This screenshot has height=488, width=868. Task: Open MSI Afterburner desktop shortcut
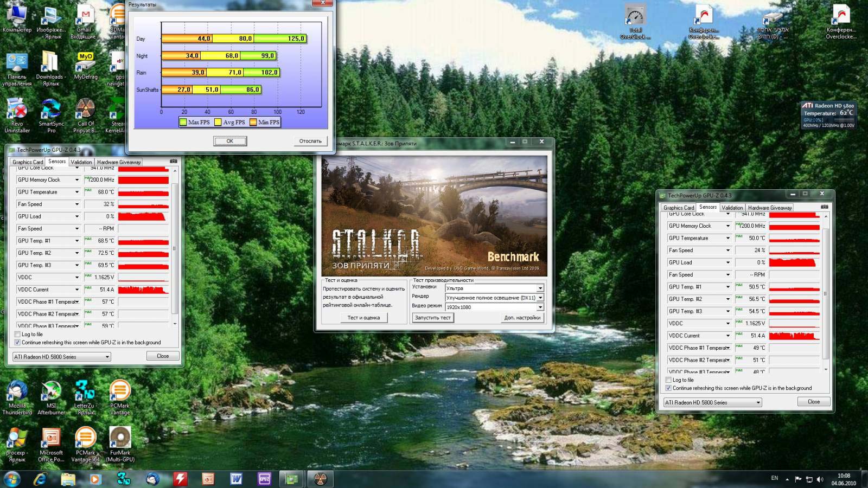(51, 391)
